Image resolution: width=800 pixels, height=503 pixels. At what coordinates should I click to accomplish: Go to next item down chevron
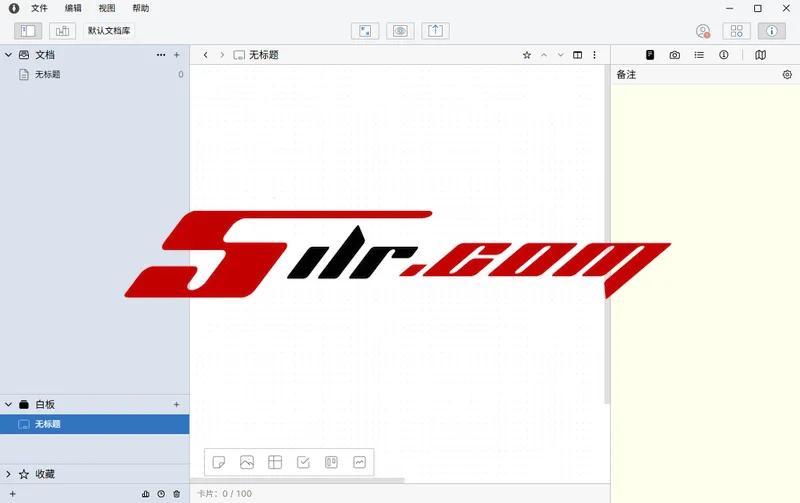(x=560, y=55)
